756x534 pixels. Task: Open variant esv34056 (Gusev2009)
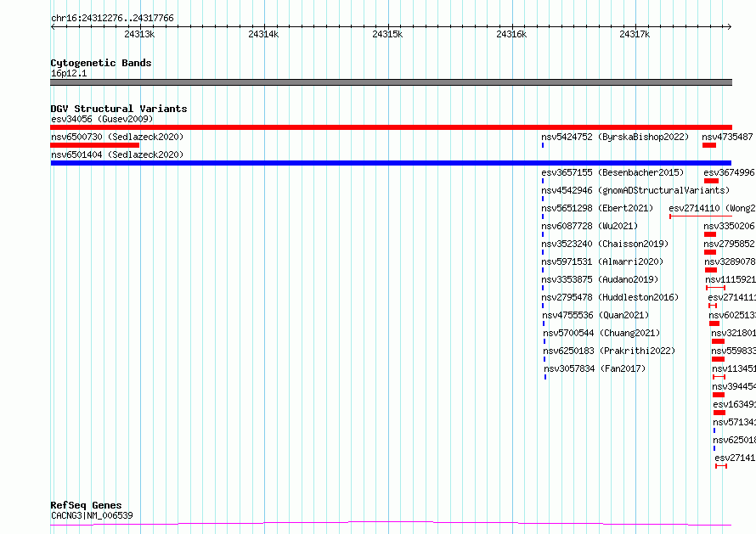tap(102, 119)
